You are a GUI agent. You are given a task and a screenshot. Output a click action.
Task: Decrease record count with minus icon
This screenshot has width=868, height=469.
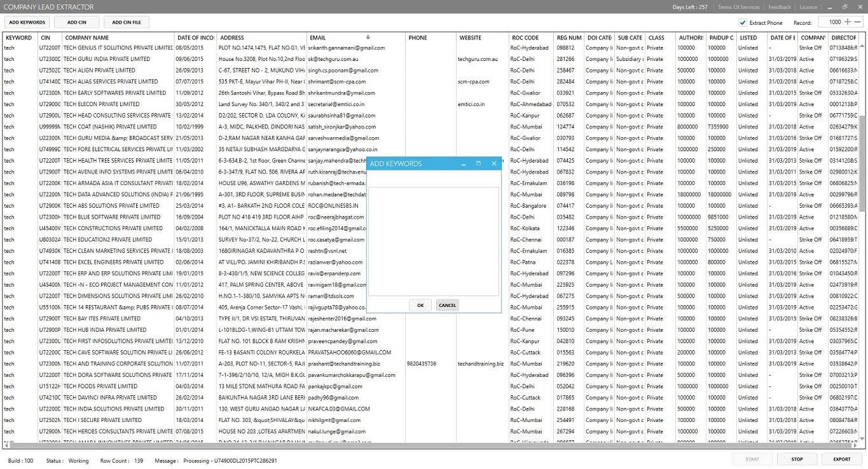pos(858,22)
